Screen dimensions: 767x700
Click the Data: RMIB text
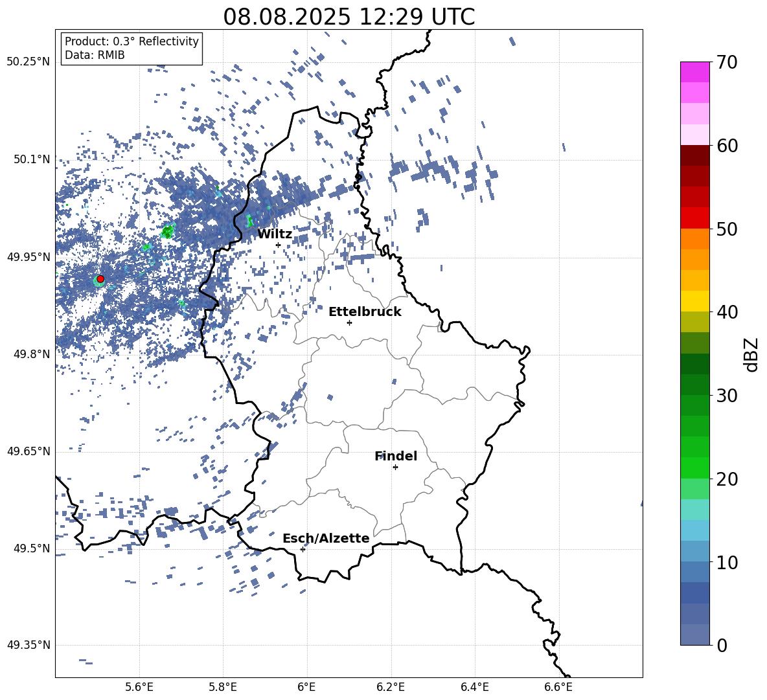tap(95, 55)
